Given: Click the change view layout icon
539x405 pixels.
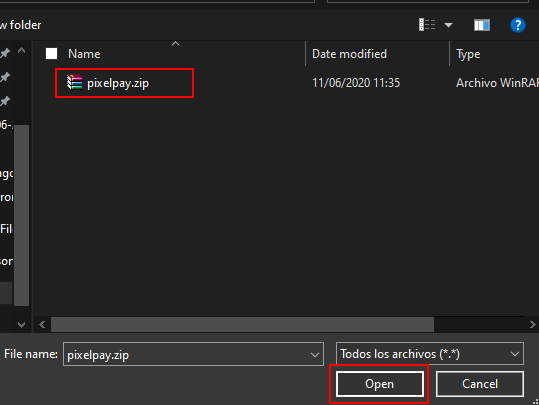Looking at the screenshot, I should pos(427,25).
